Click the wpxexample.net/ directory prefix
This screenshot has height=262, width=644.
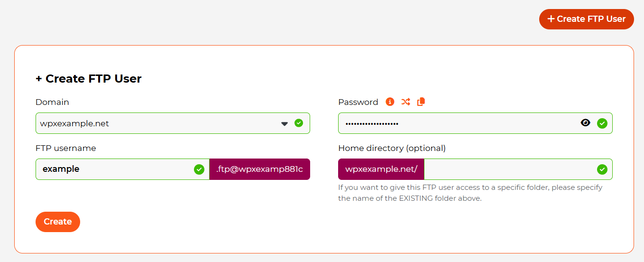coord(381,169)
